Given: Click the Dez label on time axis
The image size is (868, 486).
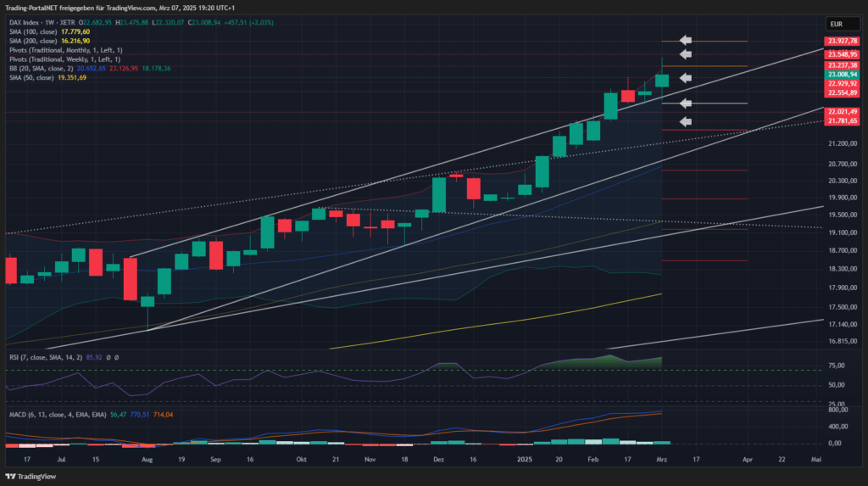Looking at the screenshot, I should (x=438, y=460).
